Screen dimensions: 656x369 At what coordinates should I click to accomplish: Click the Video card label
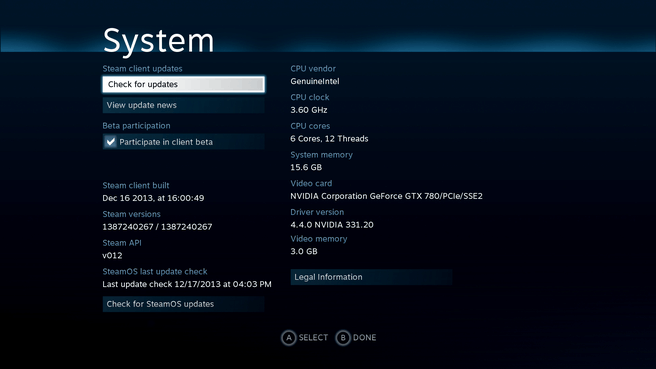click(311, 183)
